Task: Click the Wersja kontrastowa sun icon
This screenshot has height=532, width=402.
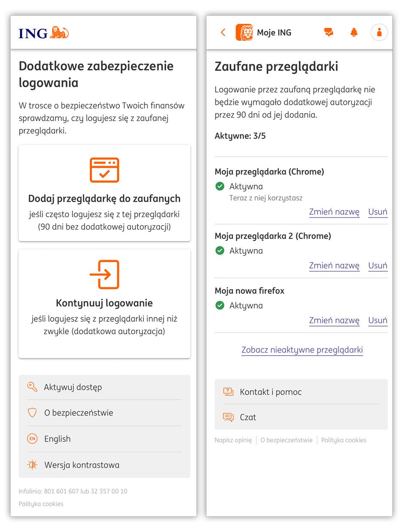Action: click(x=32, y=465)
